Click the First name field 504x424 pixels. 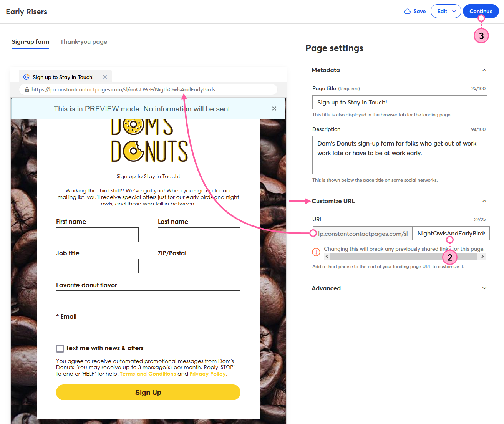[x=97, y=235]
